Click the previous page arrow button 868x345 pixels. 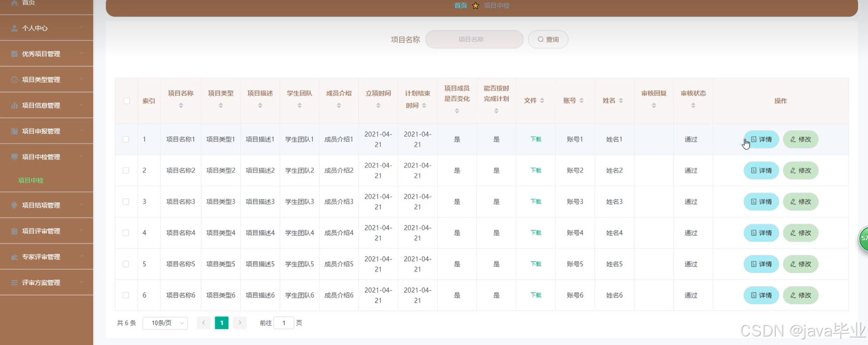[x=203, y=322]
